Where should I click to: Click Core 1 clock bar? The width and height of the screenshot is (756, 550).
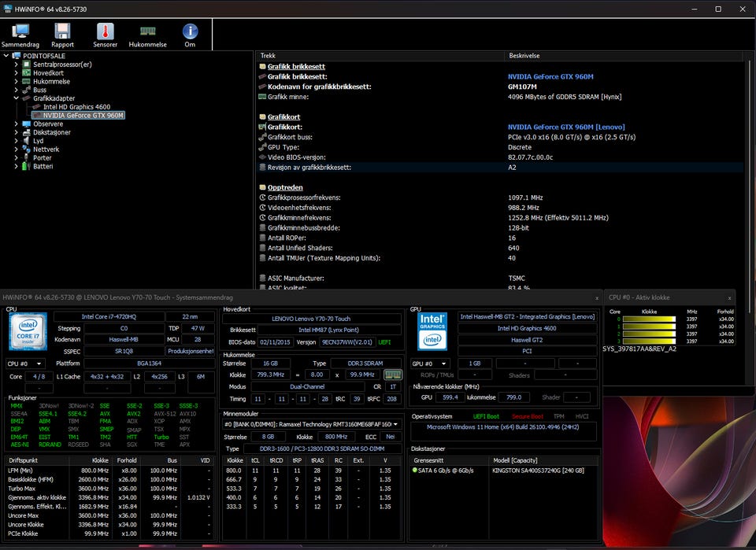click(649, 326)
